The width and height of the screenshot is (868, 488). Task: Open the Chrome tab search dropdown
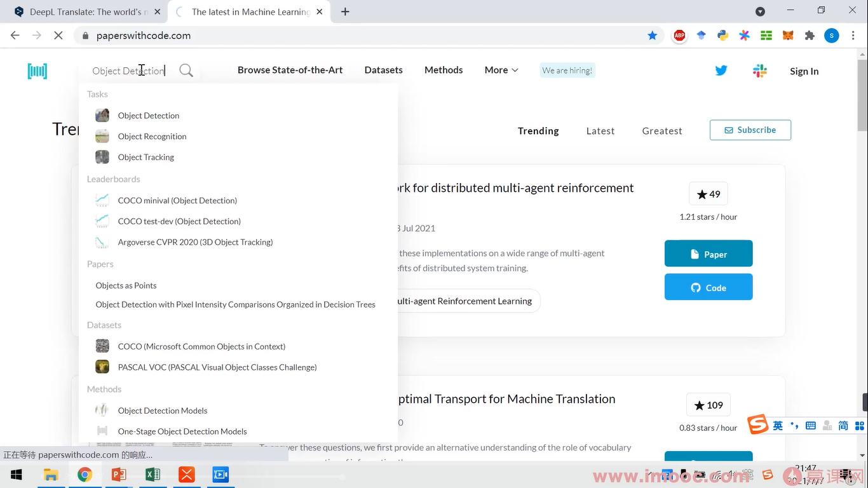(760, 11)
